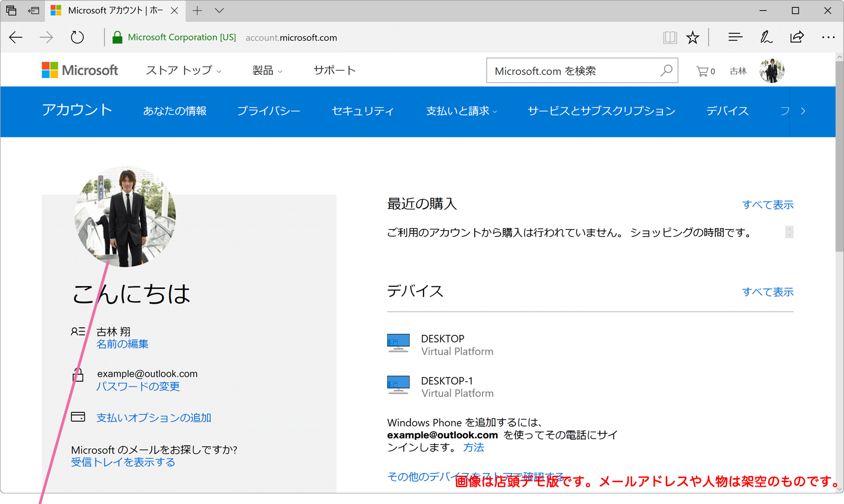Click the 名前の編集 link
Image resolution: width=844 pixels, height=504 pixels.
[122, 344]
